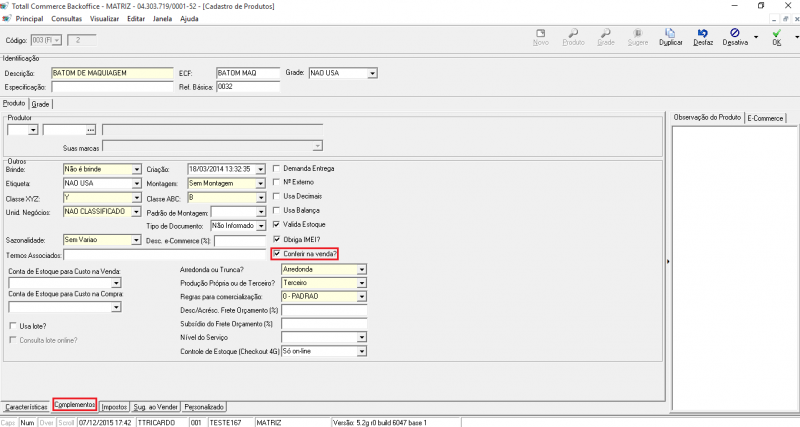Image resolution: width=800 pixels, height=427 pixels.
Task: Click the Desativa icon
Action: coord(735,36)
